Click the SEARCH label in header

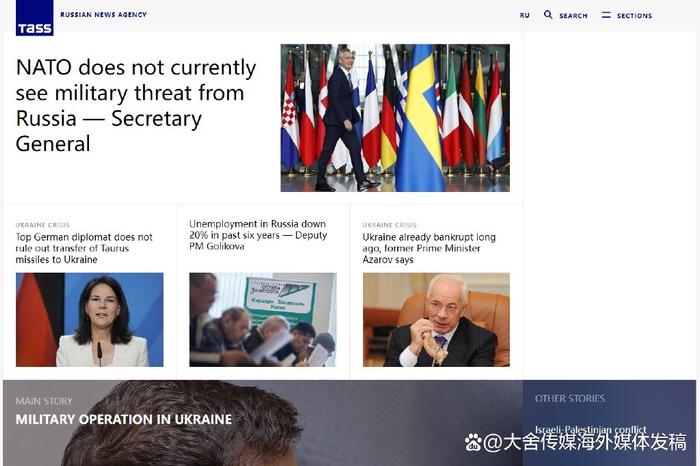click(x=573, y=16)
